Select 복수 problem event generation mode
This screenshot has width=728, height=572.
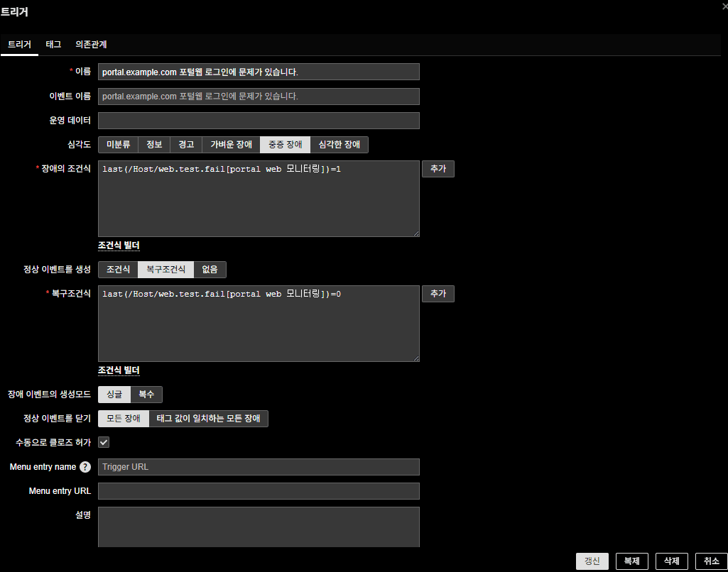(146, 395)
